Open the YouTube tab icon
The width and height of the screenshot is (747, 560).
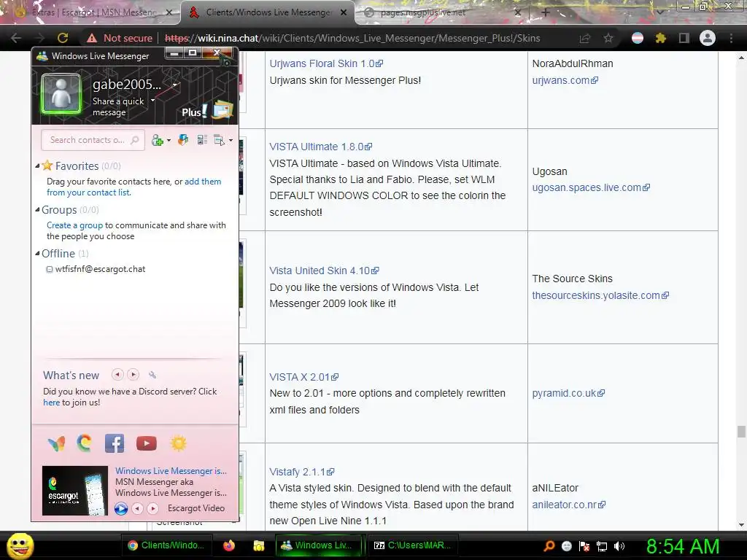coord(146,443)
